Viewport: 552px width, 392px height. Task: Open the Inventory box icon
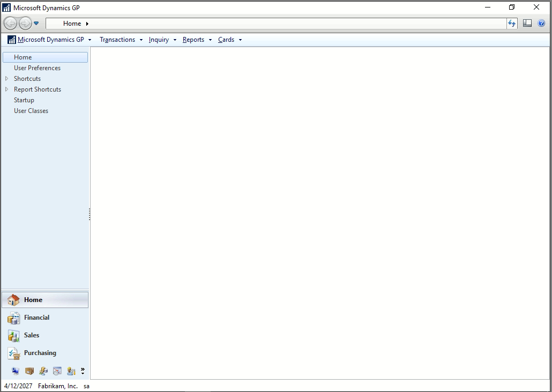tap(29, 371)
